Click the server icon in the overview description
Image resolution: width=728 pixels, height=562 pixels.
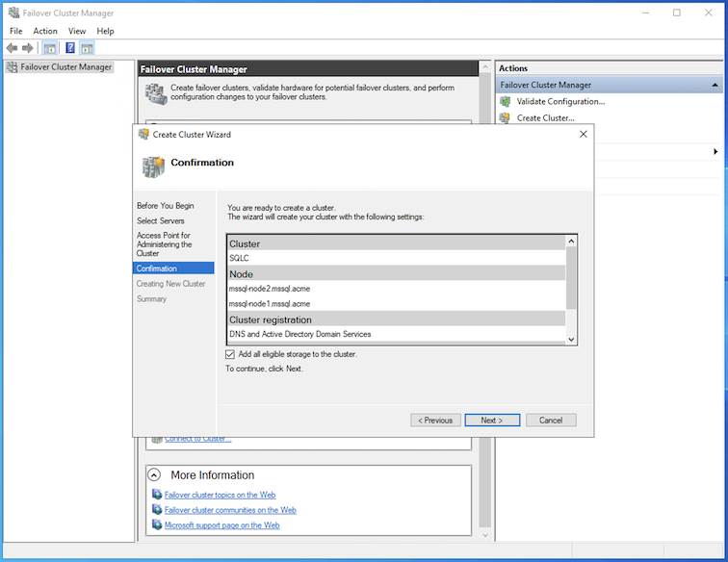(x=156, y=94)
